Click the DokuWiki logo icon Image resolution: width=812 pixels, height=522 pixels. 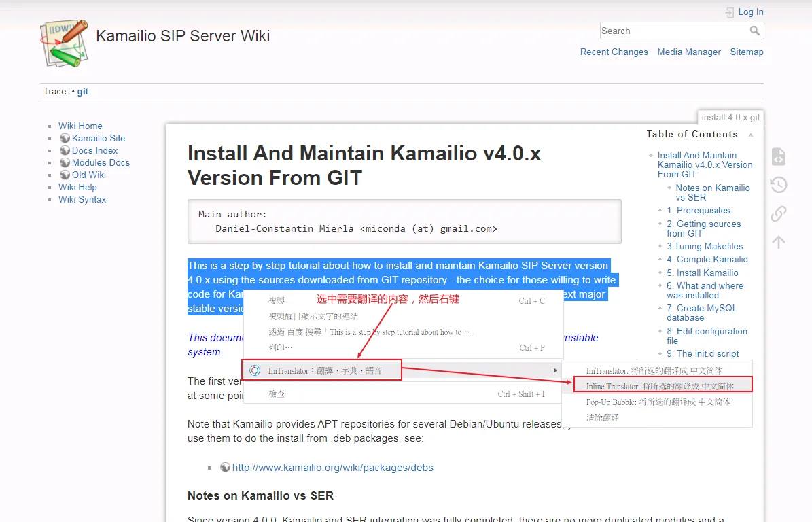tap(65, 43)
